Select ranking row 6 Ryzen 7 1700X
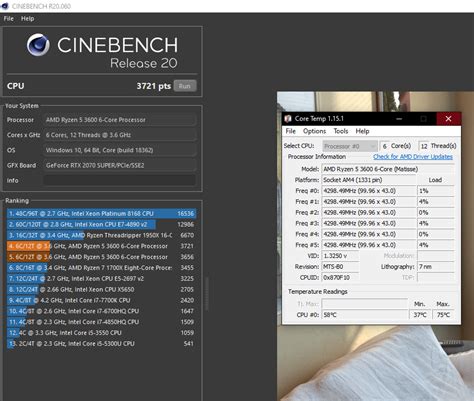 pyautogui.click(x=101, y=268)
